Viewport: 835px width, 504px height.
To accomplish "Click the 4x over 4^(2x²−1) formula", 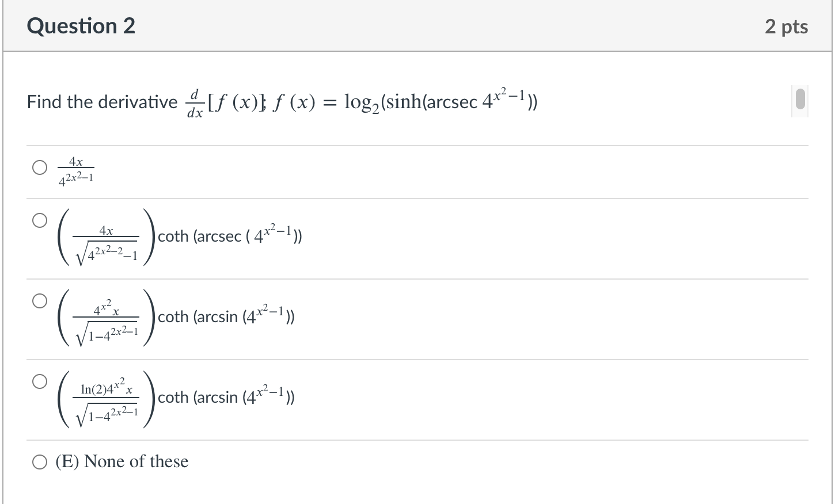I will pos(75,171).
